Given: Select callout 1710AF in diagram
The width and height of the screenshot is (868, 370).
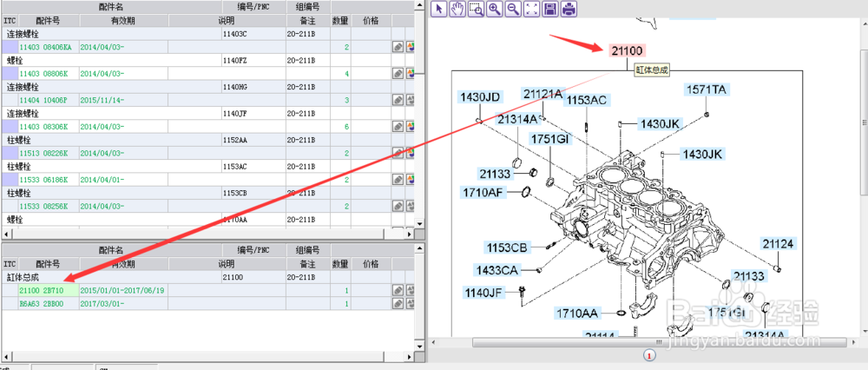Looking at the screenshot, I should click(x=483, y=192).
